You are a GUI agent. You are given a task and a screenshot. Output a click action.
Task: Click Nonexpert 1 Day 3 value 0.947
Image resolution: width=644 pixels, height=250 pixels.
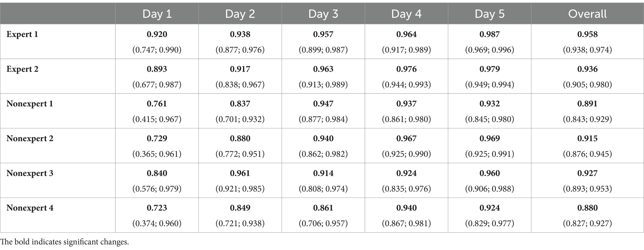323,104
